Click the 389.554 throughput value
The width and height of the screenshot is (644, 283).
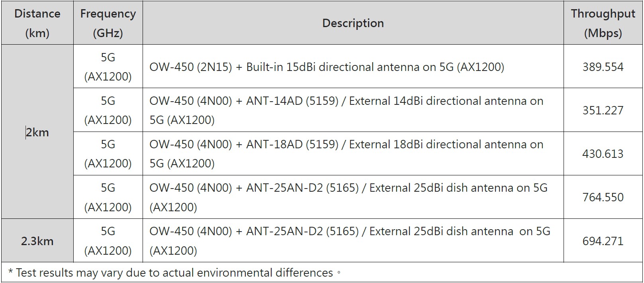[x=603, y=67]
